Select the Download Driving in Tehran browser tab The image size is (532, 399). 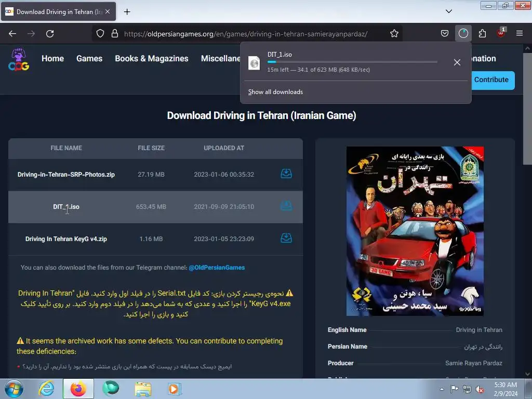tap(58, 11)
